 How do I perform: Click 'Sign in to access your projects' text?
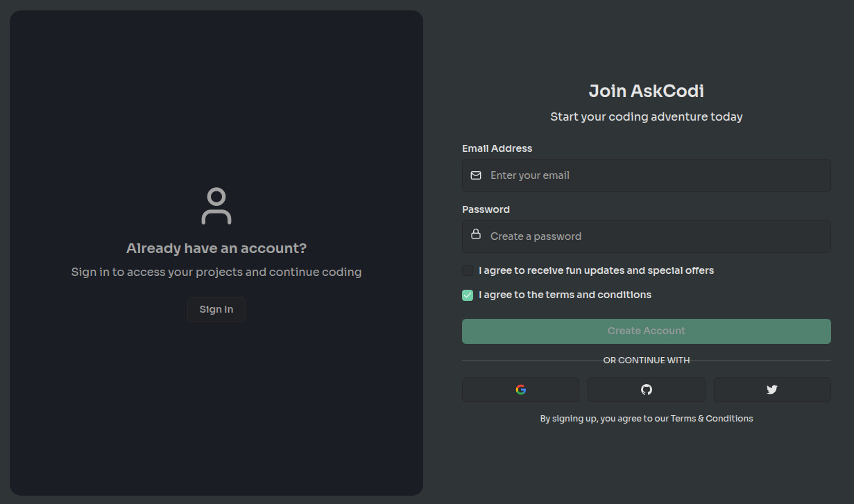tap(216, 272)
